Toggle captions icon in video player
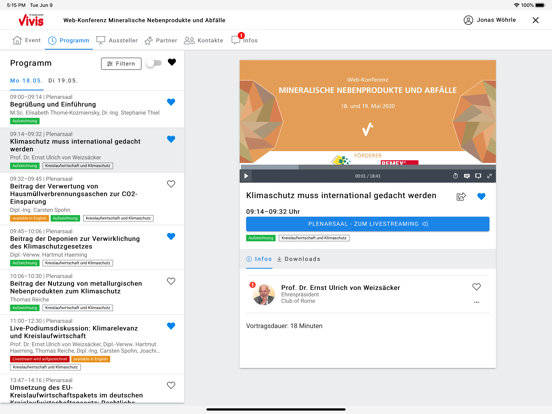The width and height of the screenshot is (552, 414). [x=467, y=176]
